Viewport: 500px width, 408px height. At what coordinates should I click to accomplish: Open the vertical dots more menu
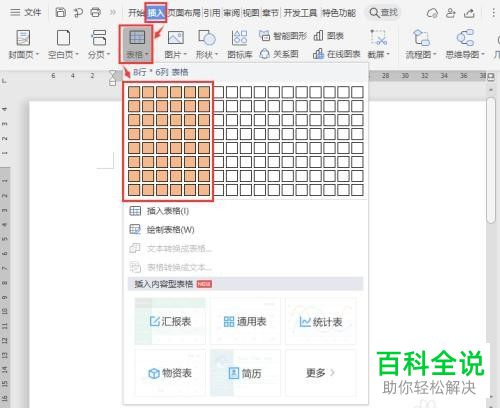click(x=494, y=13)
